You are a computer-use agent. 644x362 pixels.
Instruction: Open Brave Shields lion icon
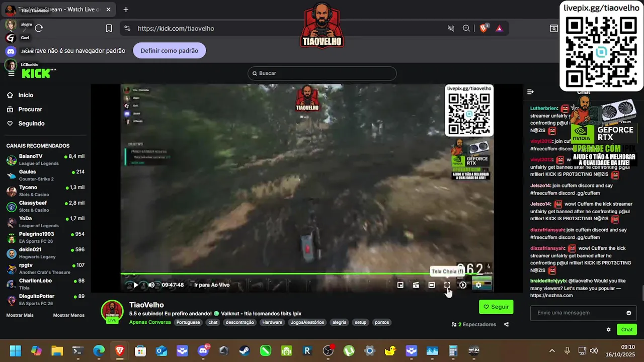pos(484,29)
